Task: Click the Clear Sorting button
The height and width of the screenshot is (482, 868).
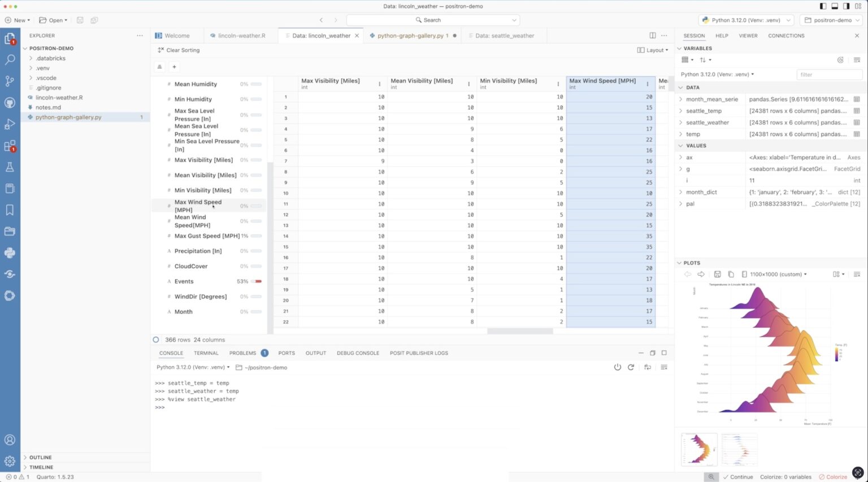Action: click(181, 50)
